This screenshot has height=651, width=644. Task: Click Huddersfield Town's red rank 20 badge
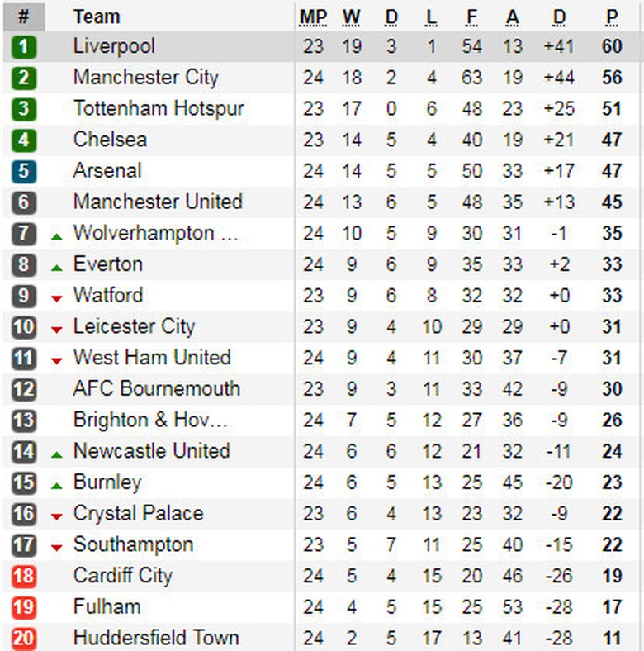point(24,639)
